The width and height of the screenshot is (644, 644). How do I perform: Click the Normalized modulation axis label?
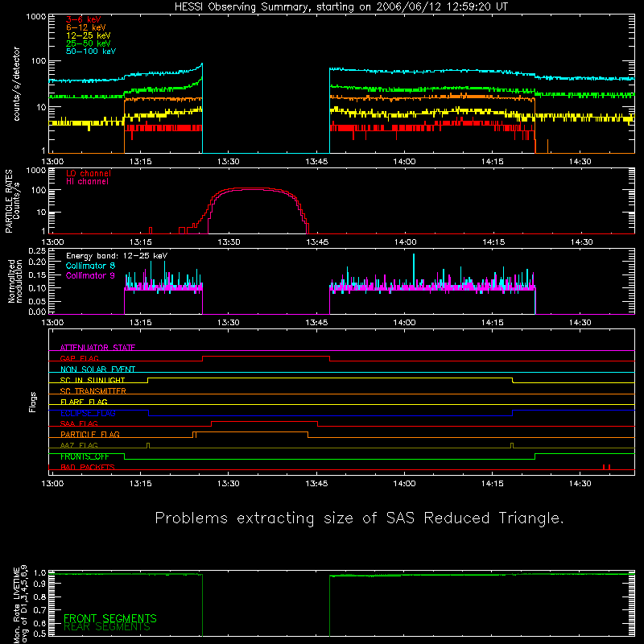(14, 281)
